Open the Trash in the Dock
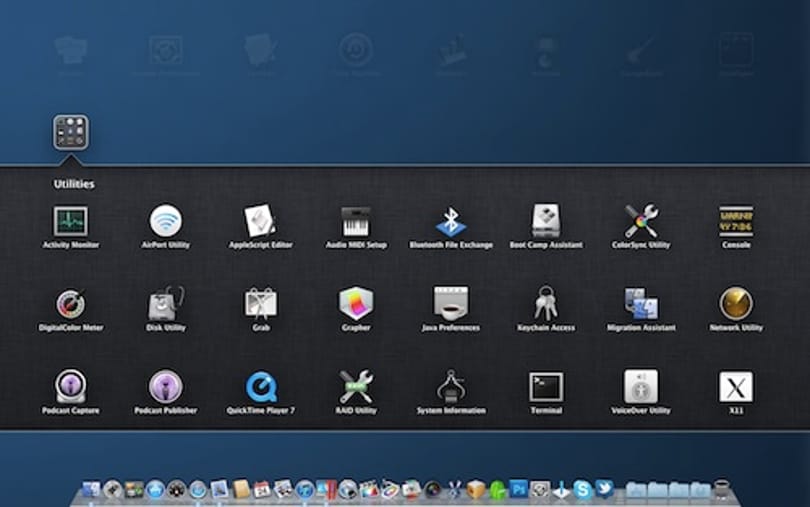 [x=722, y=490]
